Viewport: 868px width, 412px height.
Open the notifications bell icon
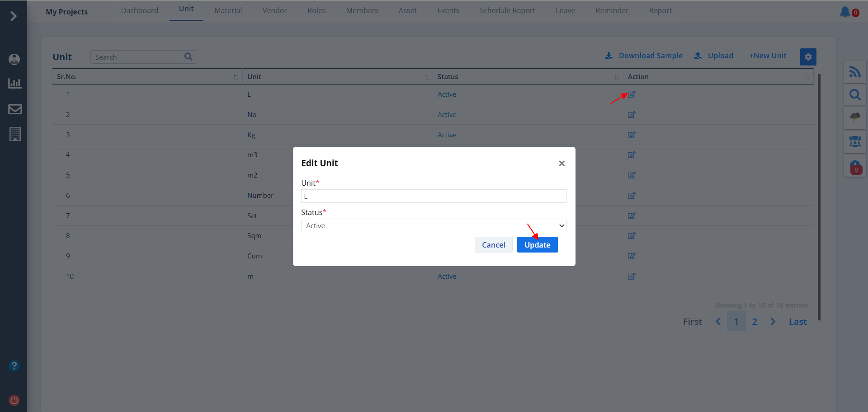[844, 12]
